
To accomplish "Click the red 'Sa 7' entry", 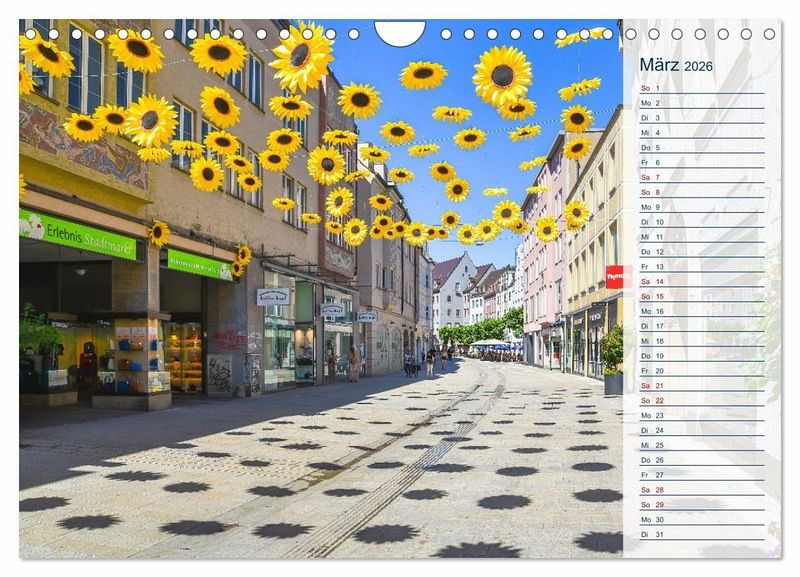I will 702,177.
